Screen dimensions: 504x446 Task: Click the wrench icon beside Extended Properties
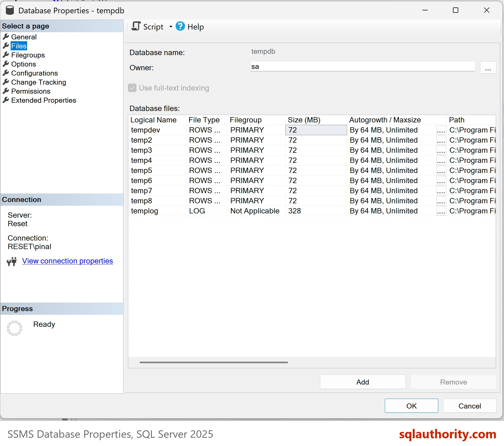pyautogui.click(x=6, y=100)
